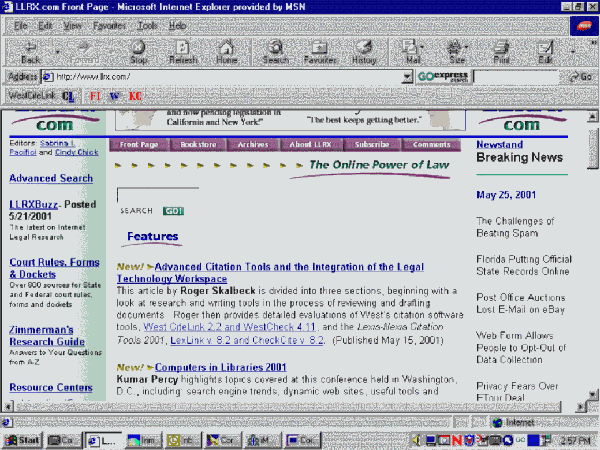Go to the Home page

(226, 50)
